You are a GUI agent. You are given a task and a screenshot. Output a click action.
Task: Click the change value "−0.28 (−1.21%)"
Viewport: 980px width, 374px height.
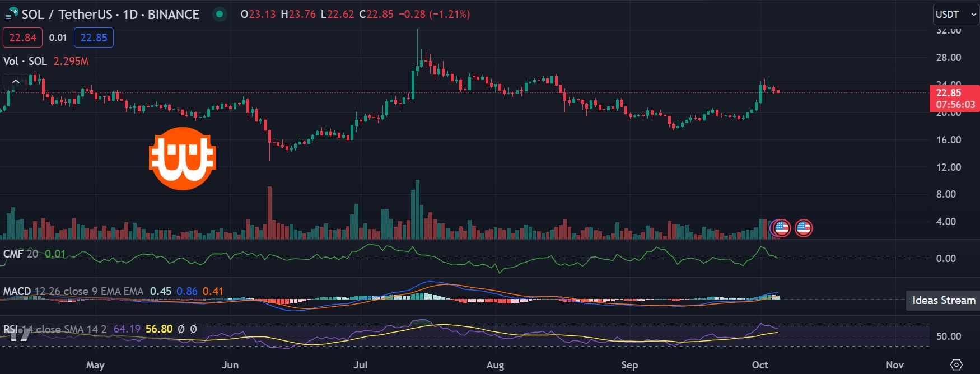click(x=434, y=15)
